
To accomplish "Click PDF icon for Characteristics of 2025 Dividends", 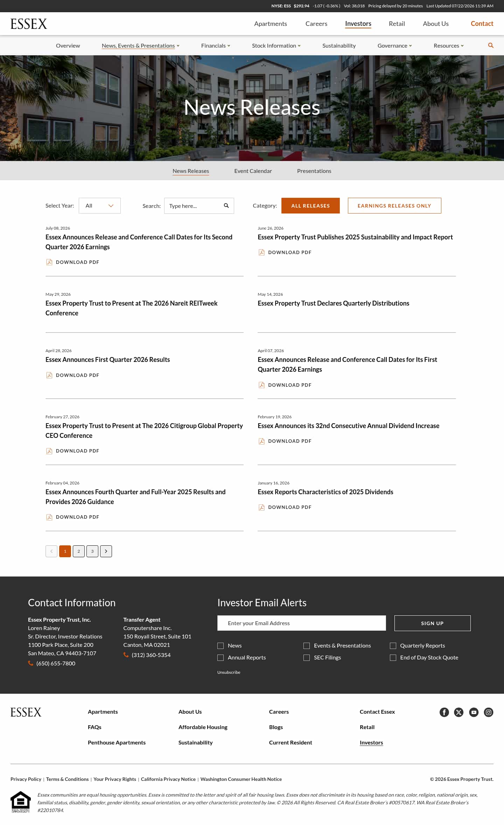I will [261, 507].
